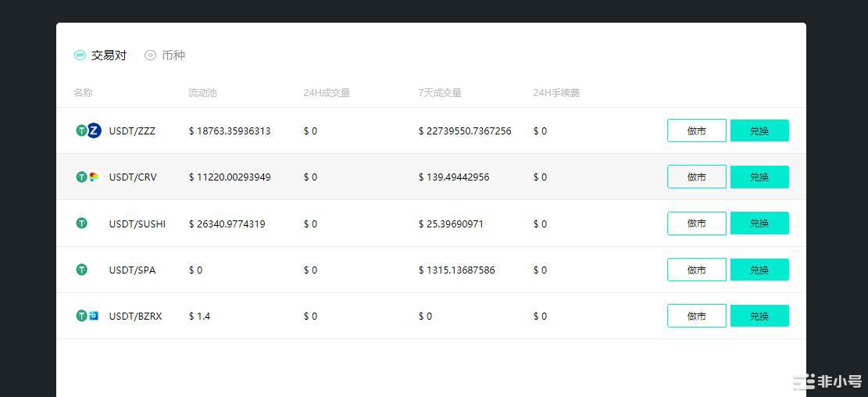
Task: Select the USDT/CRV pair name
Action: tap(133, 177)
